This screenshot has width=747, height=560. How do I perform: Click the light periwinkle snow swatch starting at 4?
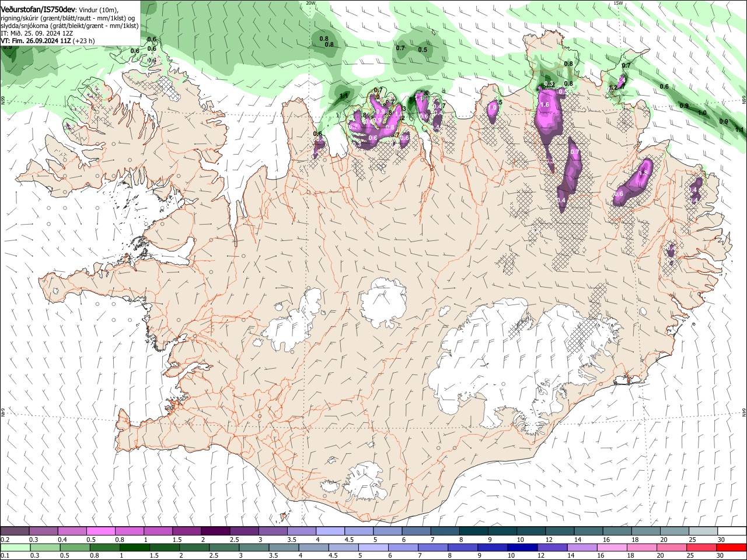[x=330, y=531]
